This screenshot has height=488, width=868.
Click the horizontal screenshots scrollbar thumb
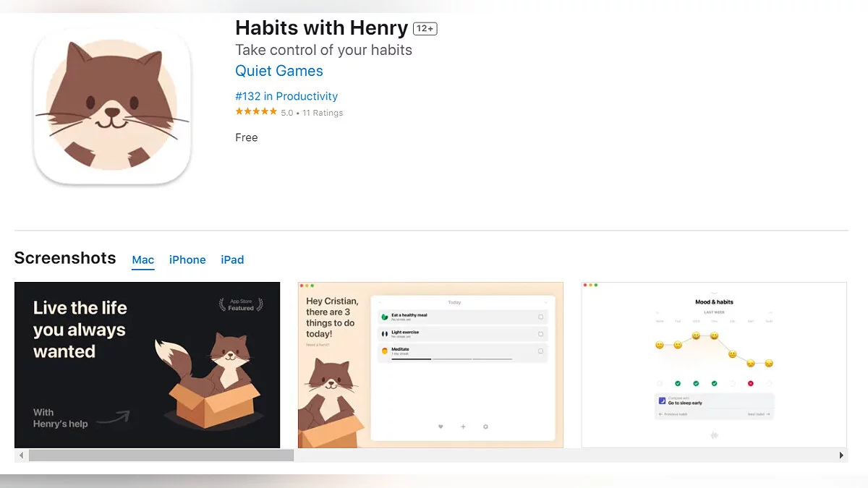161,455
